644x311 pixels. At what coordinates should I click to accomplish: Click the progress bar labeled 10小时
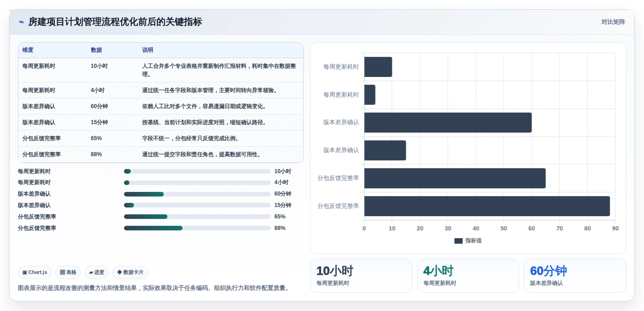197,171
